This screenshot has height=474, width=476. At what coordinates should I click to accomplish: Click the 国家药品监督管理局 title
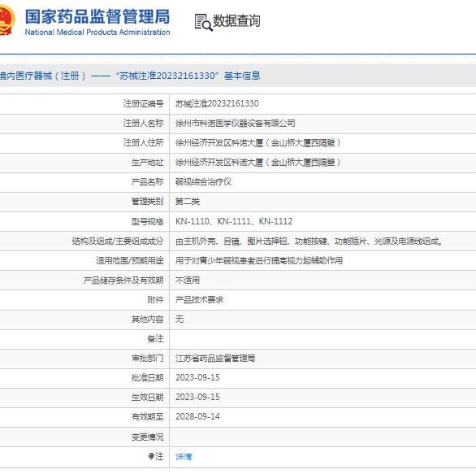tap(97, 17)
